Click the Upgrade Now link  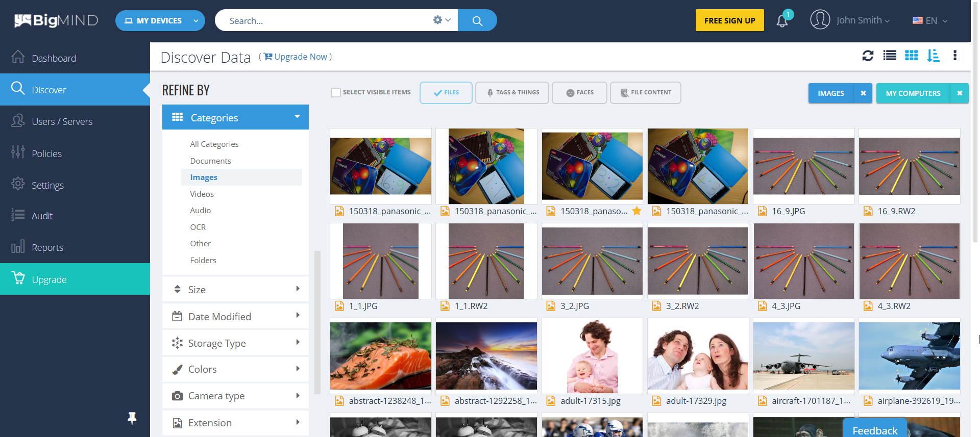pos(296,57)
